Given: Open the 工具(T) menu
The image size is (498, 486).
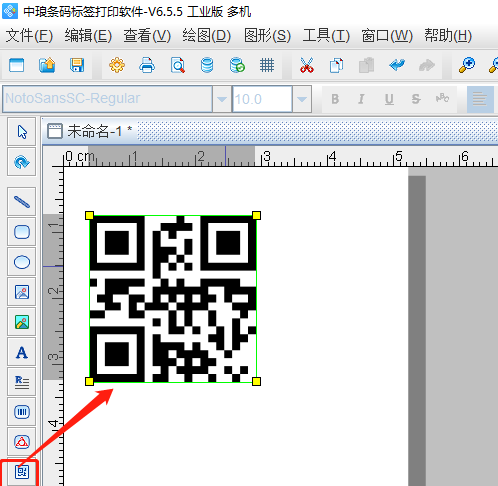Looking at the screenshot, I should 326,36.
